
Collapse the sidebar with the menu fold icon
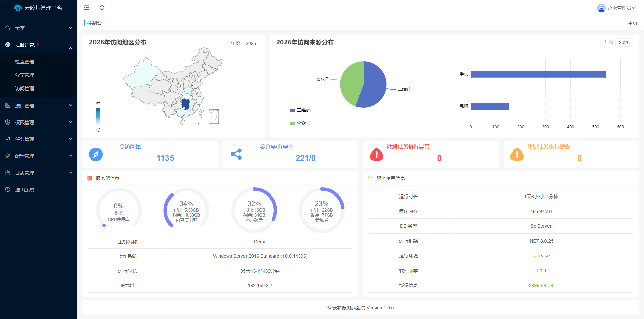coord(86,8)
